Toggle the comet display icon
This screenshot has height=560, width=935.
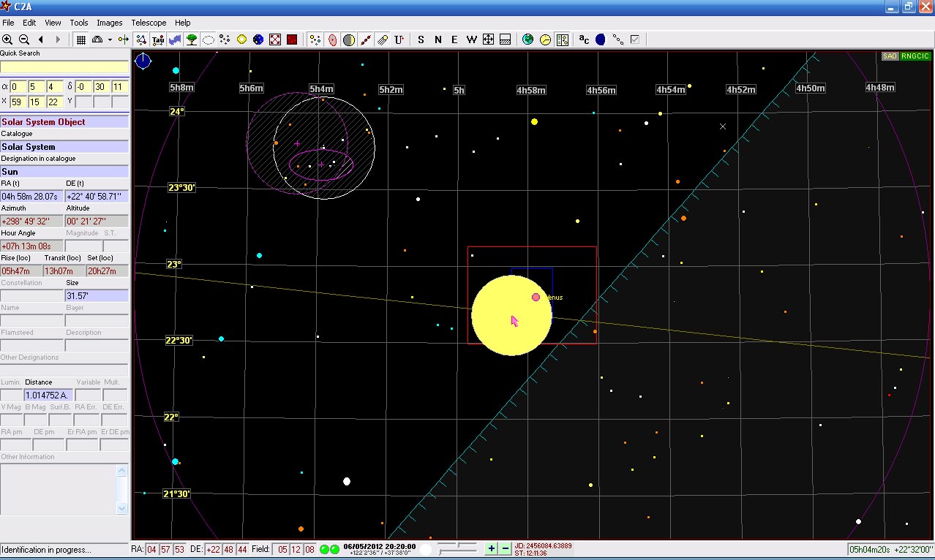383,39
